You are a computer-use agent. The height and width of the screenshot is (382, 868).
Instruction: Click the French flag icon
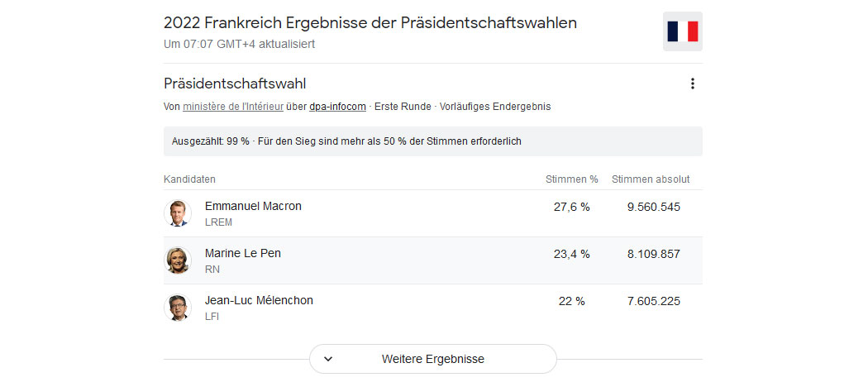pos(683,31)
